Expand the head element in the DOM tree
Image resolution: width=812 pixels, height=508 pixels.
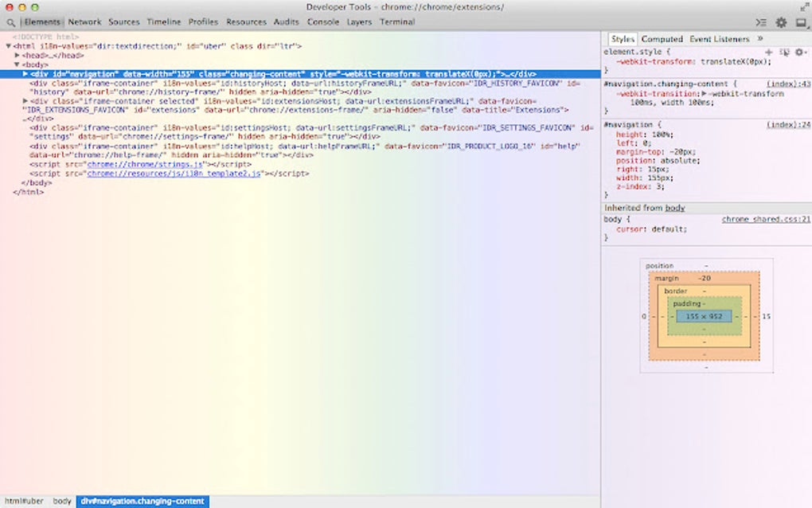pos(18,55)
